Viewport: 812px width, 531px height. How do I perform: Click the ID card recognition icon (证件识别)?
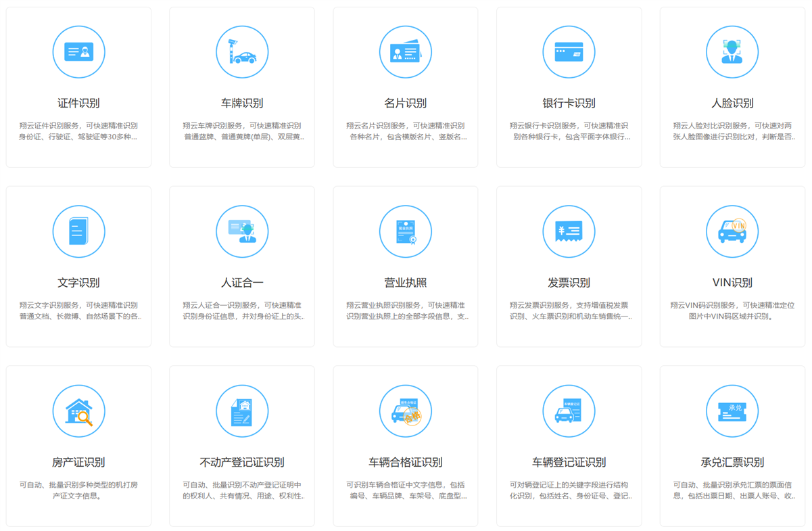point(78,52)
